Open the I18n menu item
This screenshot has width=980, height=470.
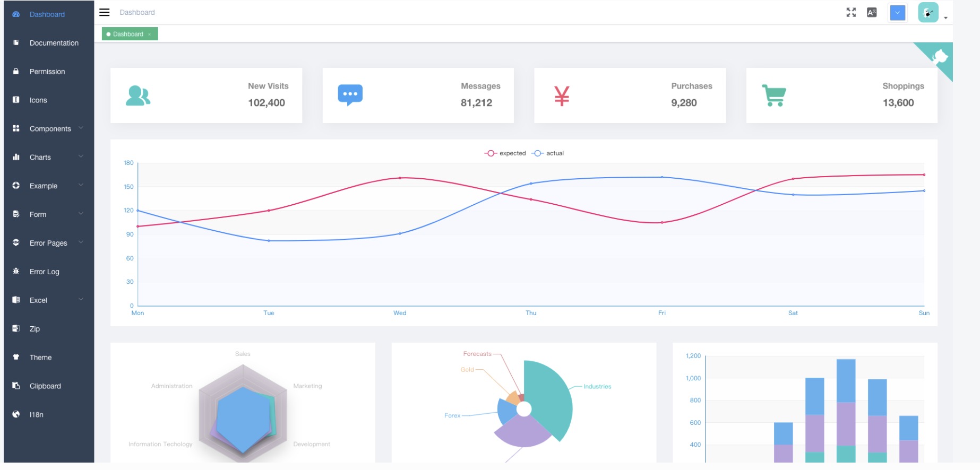(x=49, y=415)
